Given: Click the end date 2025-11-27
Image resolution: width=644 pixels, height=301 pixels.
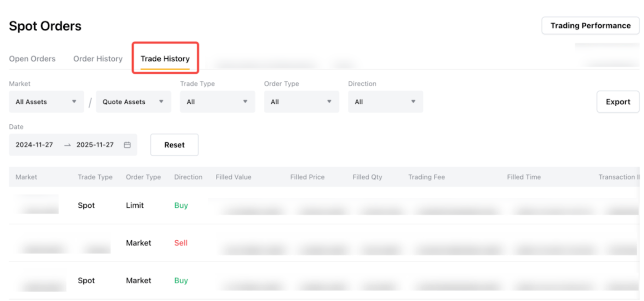Looking at the screenshot, I should (x=95, y=145).
